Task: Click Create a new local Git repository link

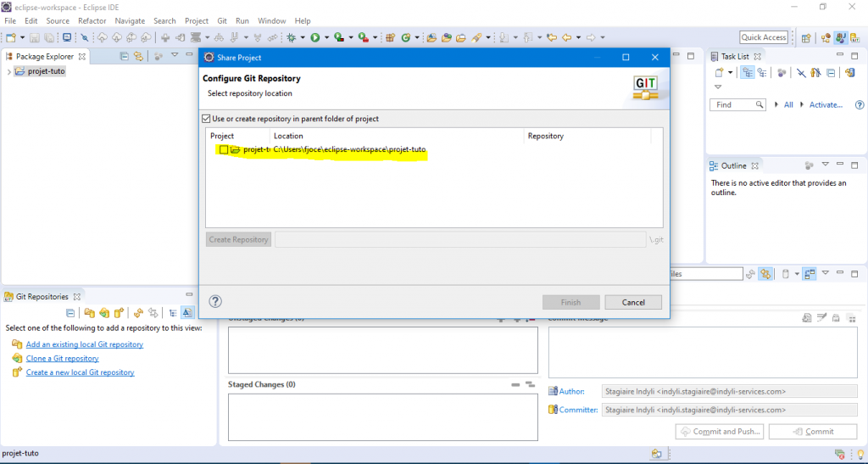Action: 80,372
